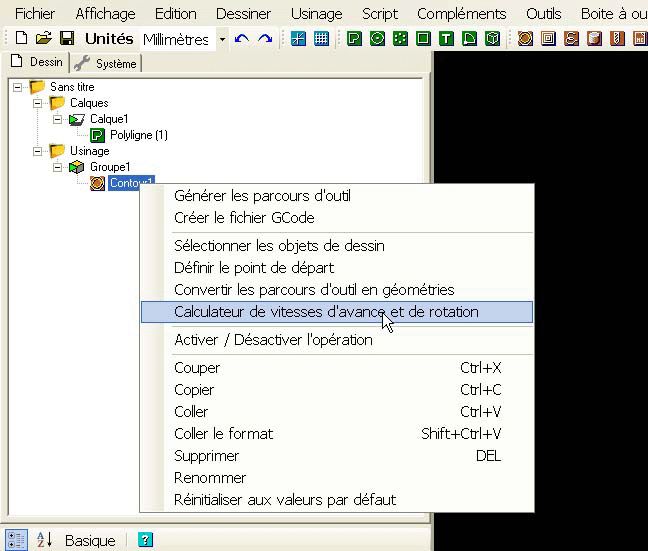Switch to the Dessin tab
Image resolution: width=648 pixels, height=551 pixels.
tap(36, 62)
